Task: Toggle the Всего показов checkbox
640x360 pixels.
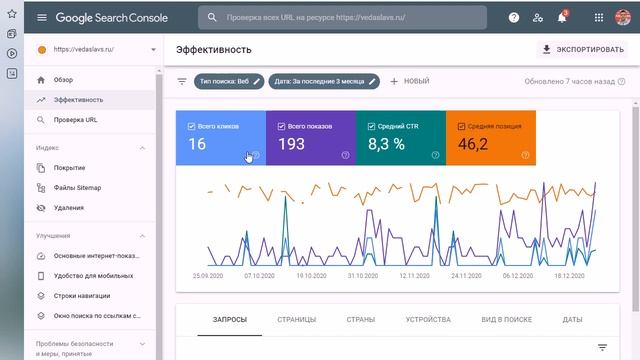Action: coord(281,127)
